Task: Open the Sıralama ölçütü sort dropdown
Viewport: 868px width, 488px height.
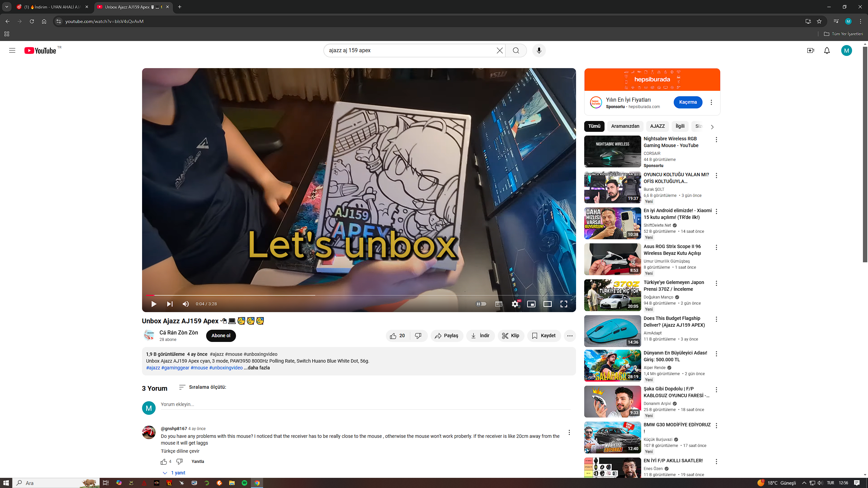Action: [x=202, y=387]
